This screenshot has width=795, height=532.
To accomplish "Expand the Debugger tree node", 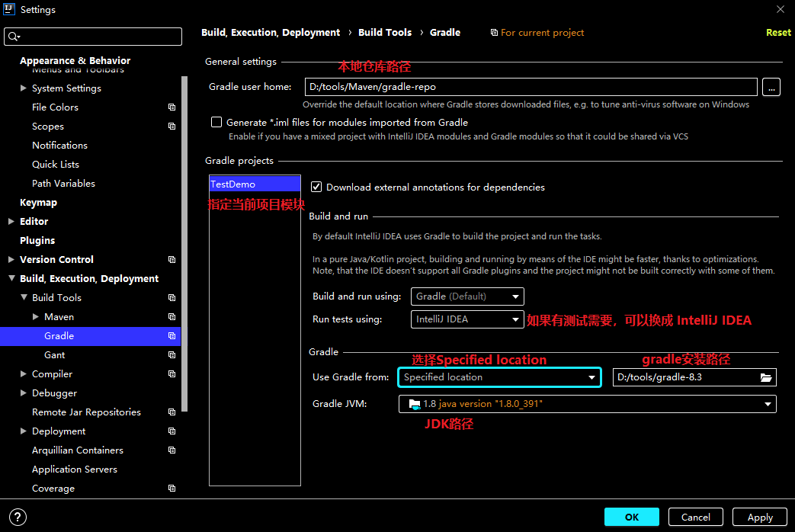I will pyautogui.click(x=24, y=393).
